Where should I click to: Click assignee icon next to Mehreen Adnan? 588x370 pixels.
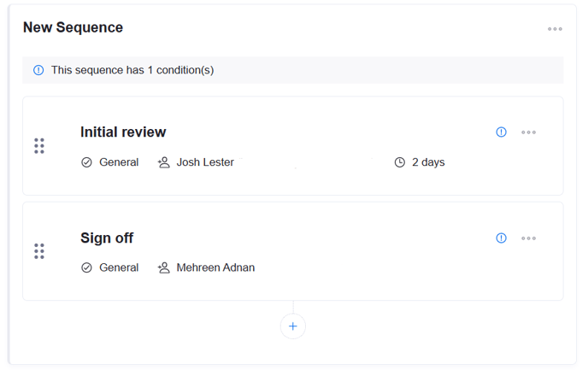164,267
